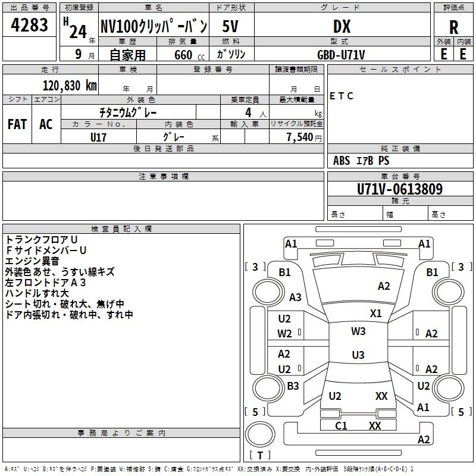Click ETC in the sales point box
Image resolution: width=476 pixels, height=476 pixels.
tap(342, 96)
